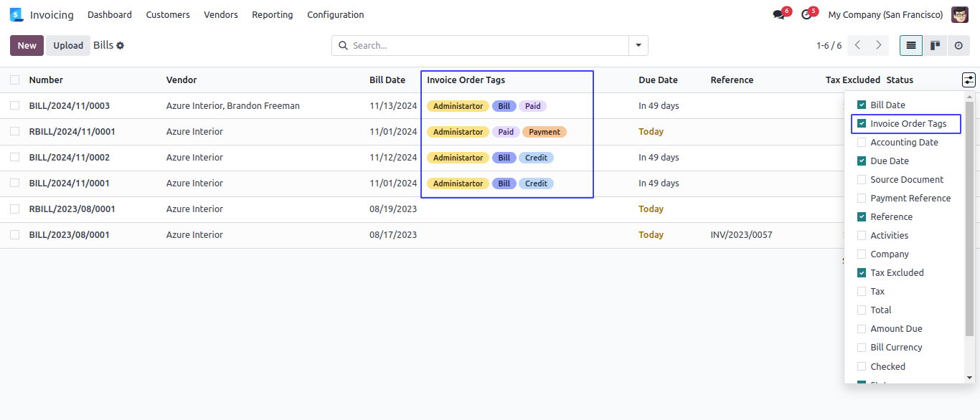Click the New button
This screenshot has width=980, height=420.
(27, 46)
